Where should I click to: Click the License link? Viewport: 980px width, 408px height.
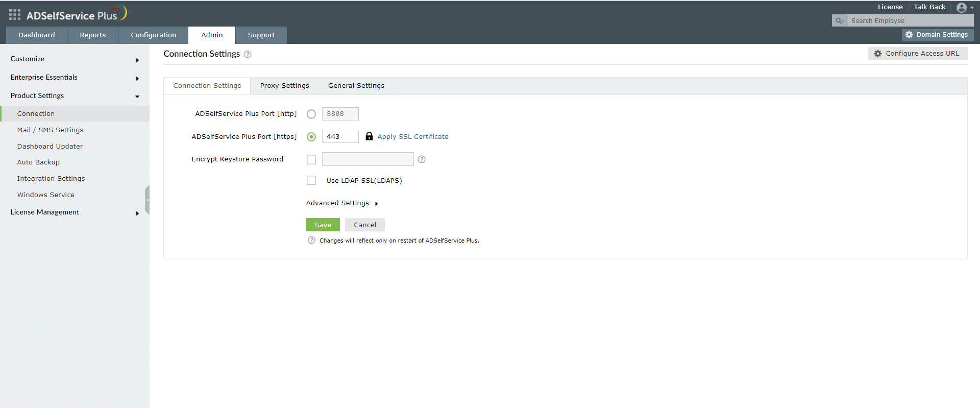pyautogui.click(x=890, y=7)
